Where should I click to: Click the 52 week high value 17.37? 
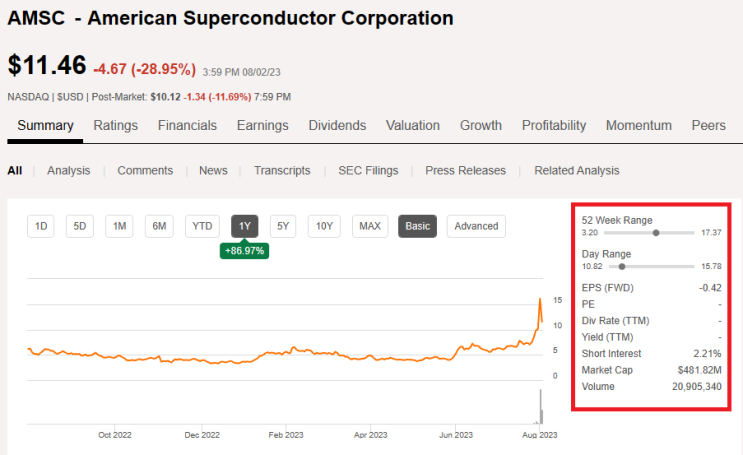711,233
